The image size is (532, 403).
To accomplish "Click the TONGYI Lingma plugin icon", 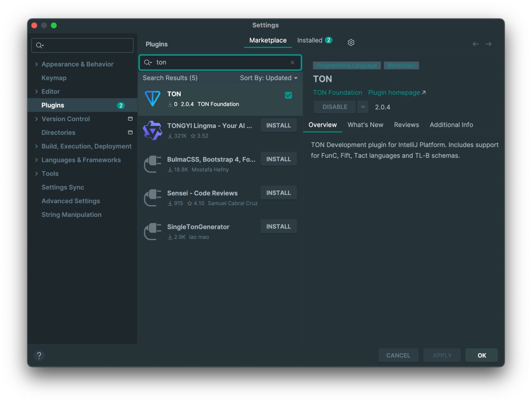I will coord(153,130).
